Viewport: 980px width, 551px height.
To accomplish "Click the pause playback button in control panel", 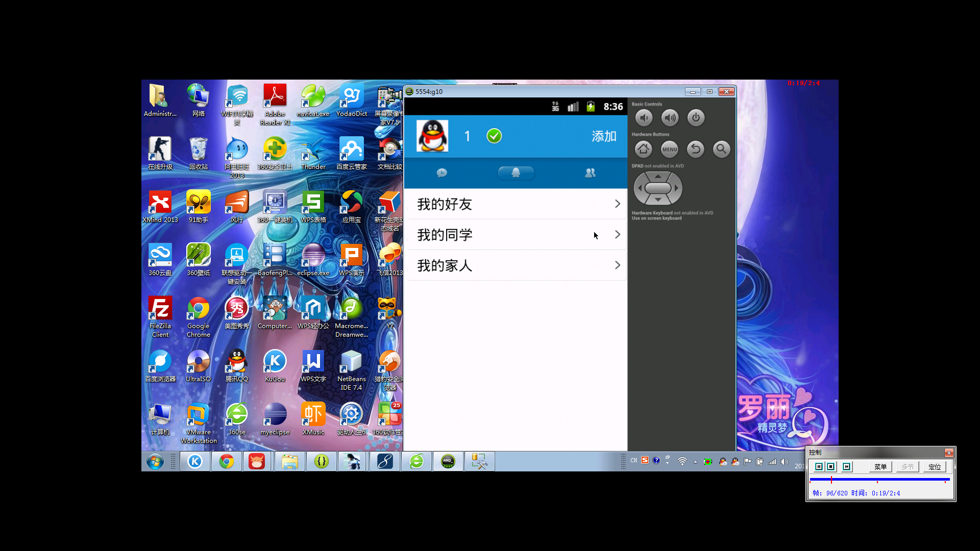I will pyautogui.click(x=819, y=467).
